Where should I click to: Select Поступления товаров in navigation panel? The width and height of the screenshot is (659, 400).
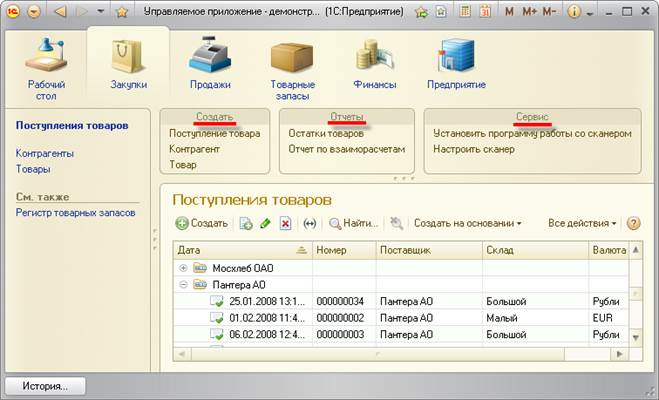pos(72,126)
